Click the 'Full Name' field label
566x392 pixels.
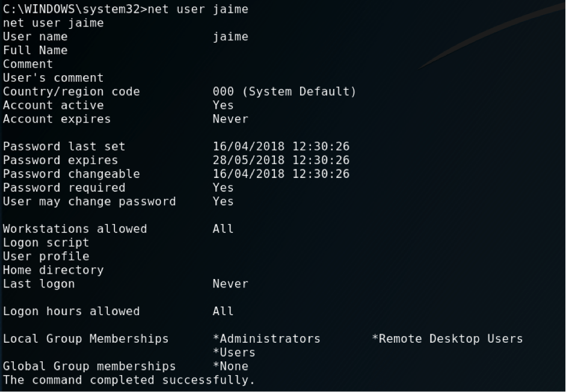(x=35, y=51)
